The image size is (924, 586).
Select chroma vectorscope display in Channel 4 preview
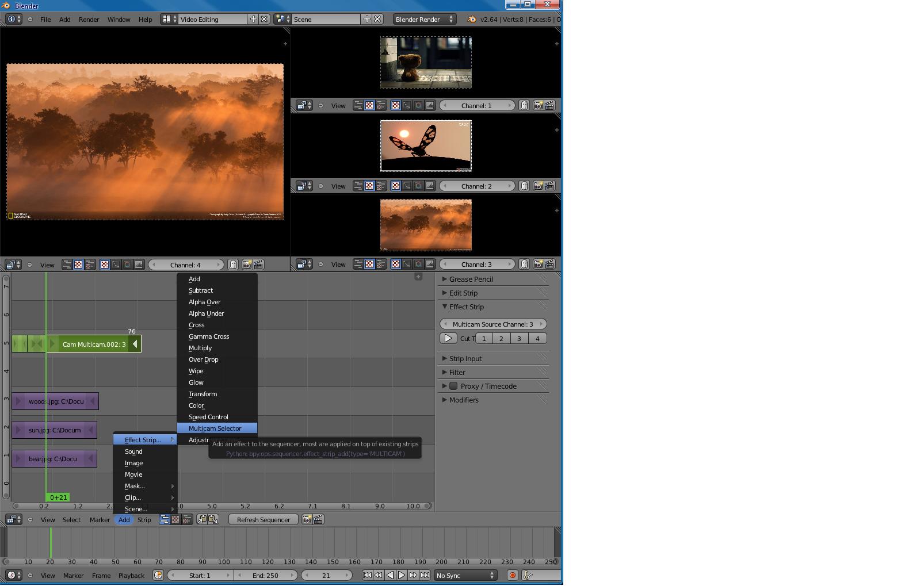coord(127,265)
